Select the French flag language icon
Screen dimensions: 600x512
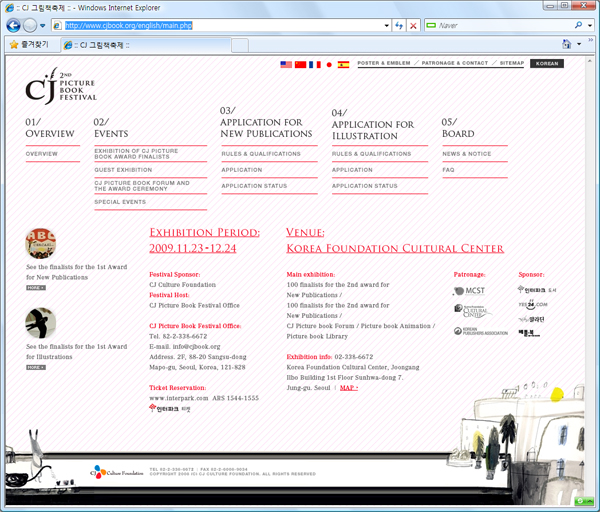pos(315,64)
